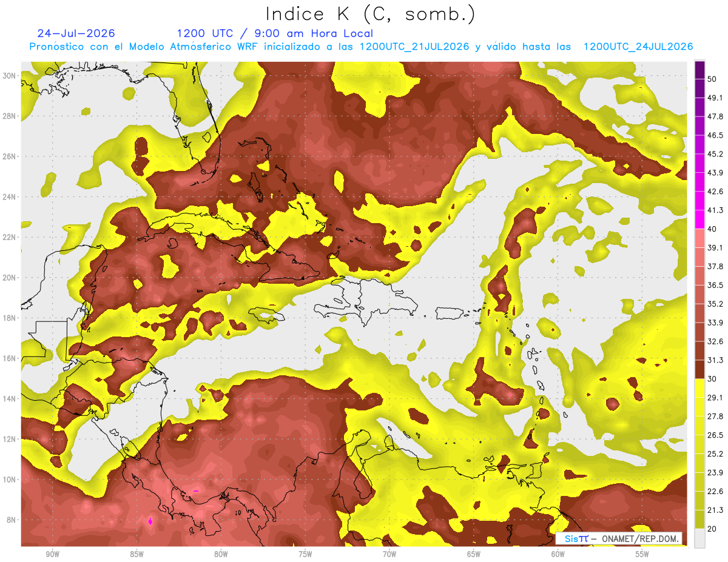Pick the dark purple swatch just under the 50 mark

[x=699, y=89]
